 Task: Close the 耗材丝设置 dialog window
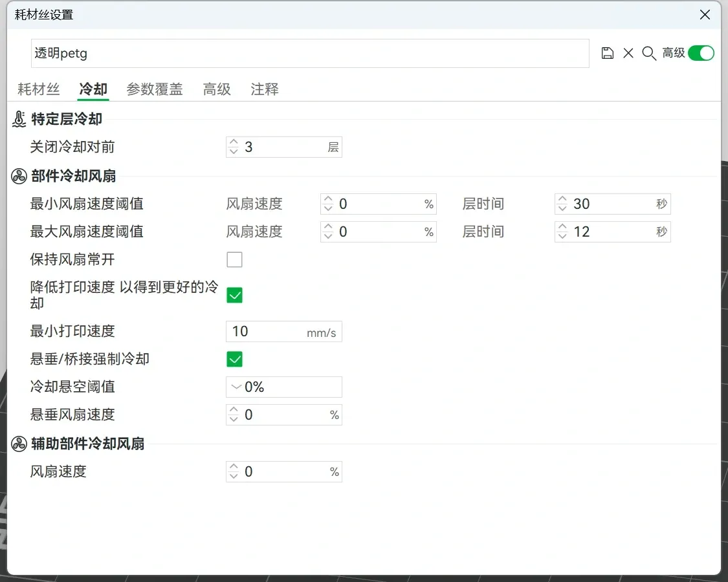coord(705,14)
